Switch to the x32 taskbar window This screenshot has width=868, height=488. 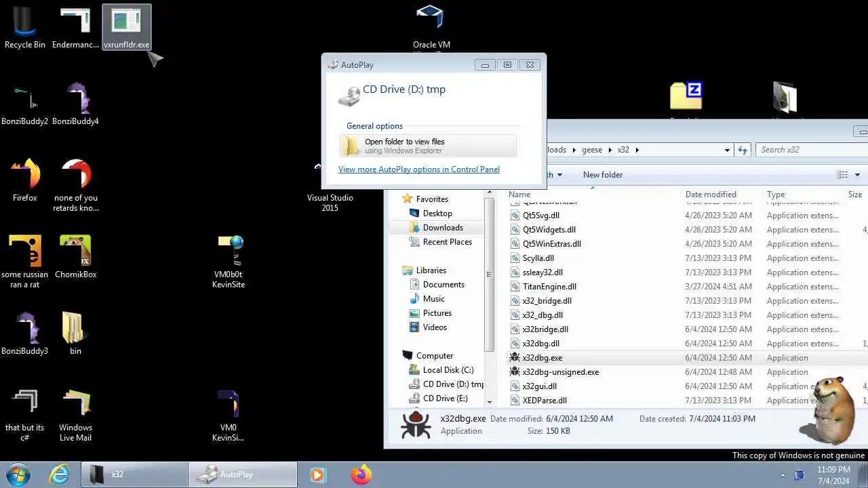(134, 474)
